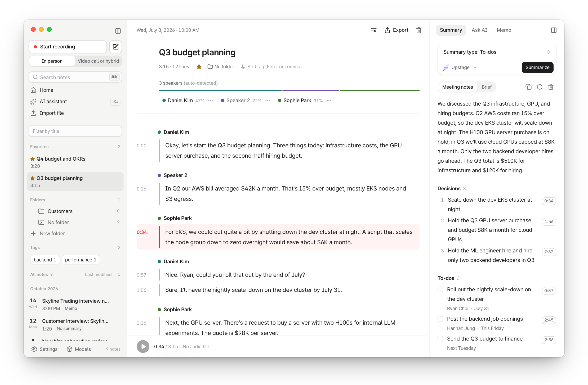This screenshot has height=385, width=588.
Task: Toggle the left sidebar panel icon
Action: pos(118,31)
